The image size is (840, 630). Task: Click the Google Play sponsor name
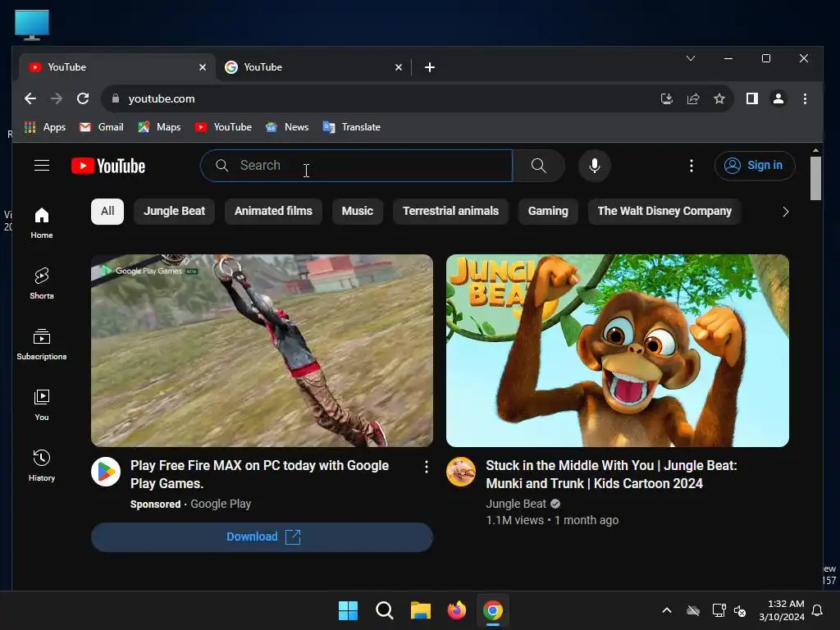tap(221, 504)
